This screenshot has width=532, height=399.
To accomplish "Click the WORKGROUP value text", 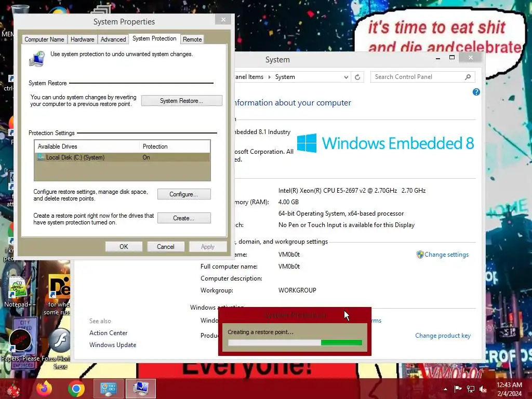I will click(297, 290).
